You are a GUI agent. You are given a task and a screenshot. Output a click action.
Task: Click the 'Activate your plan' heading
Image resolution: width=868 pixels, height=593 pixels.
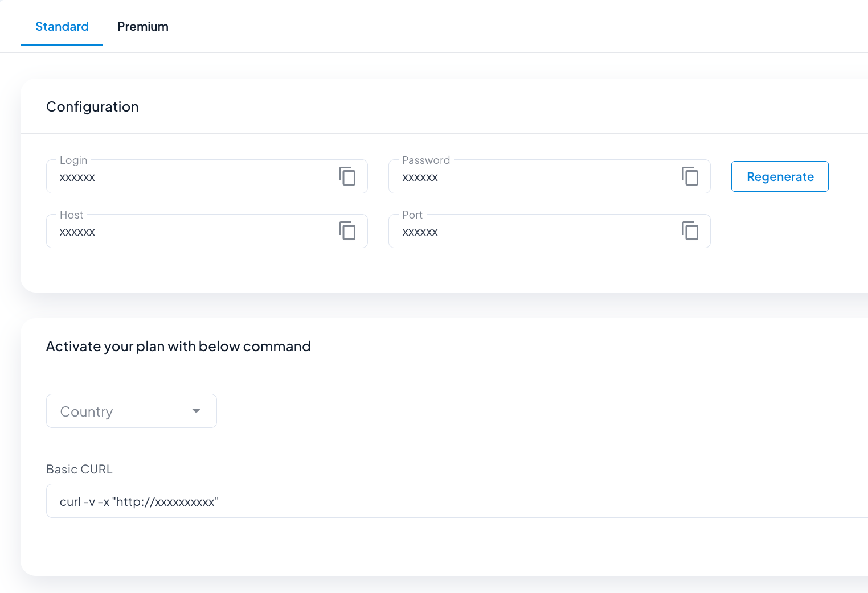[178, 347]
